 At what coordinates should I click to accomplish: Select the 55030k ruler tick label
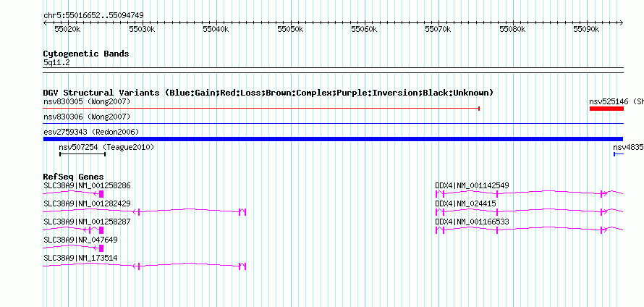pyautogui.click(x=142, y=30)
